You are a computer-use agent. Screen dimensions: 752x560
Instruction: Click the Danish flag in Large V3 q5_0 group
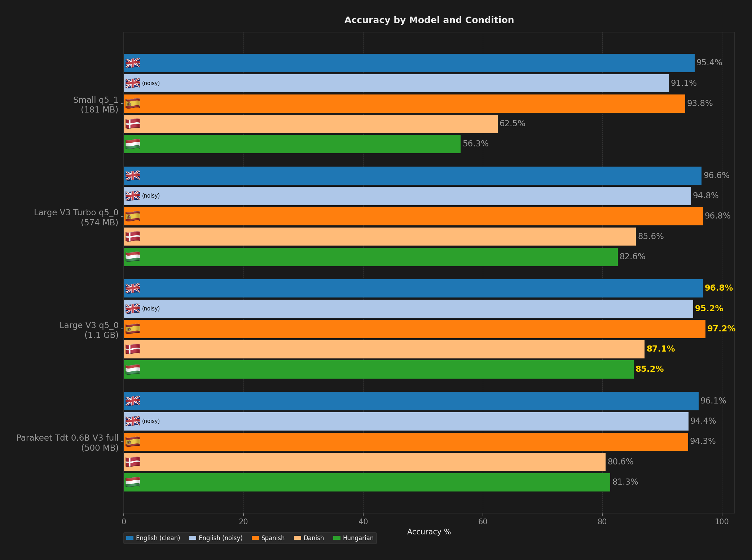(x=133, y=349)
